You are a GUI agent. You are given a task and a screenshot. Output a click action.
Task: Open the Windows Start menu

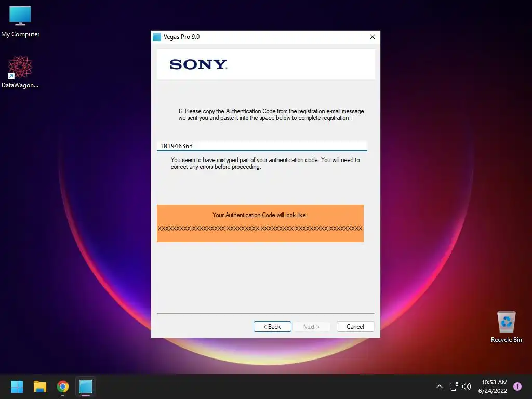click(x=17, y=387)
